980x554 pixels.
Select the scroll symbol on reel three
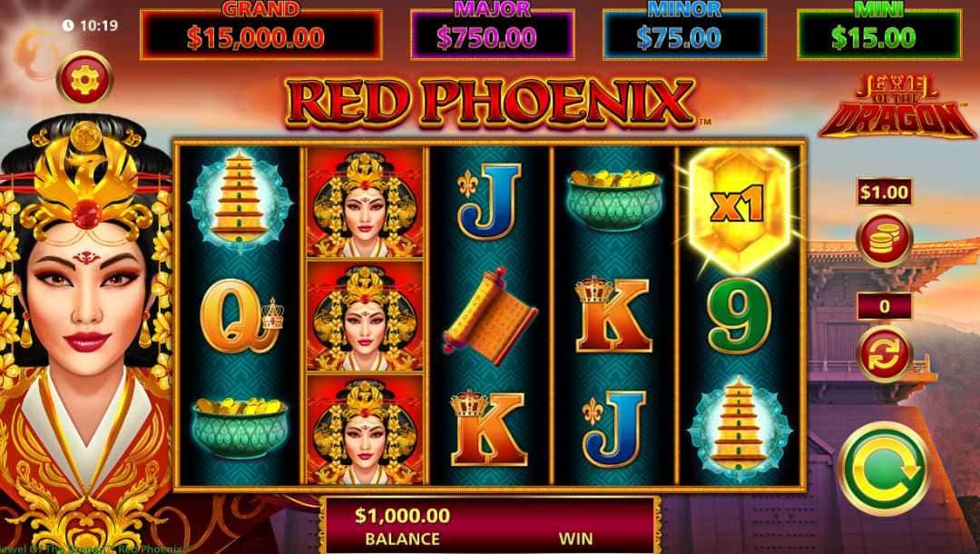489,316
